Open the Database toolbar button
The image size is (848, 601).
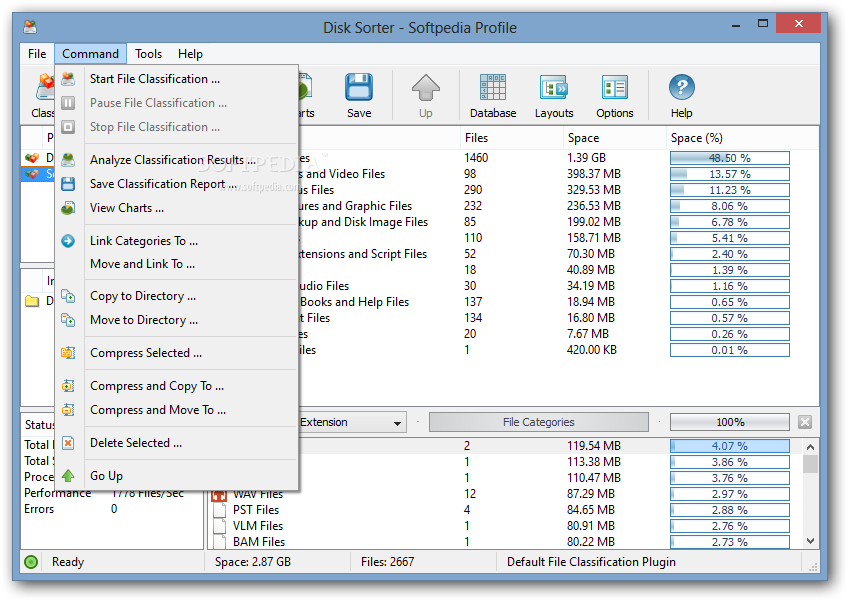point(493,96)
